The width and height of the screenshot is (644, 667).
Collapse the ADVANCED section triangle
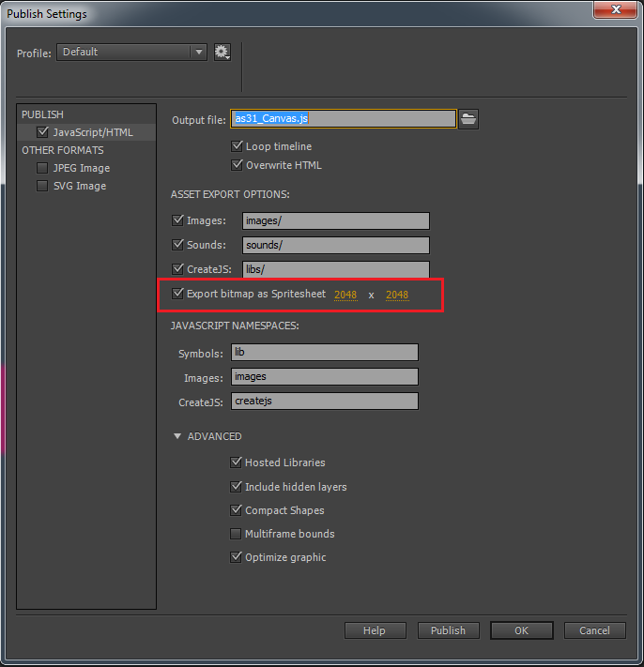177,436
